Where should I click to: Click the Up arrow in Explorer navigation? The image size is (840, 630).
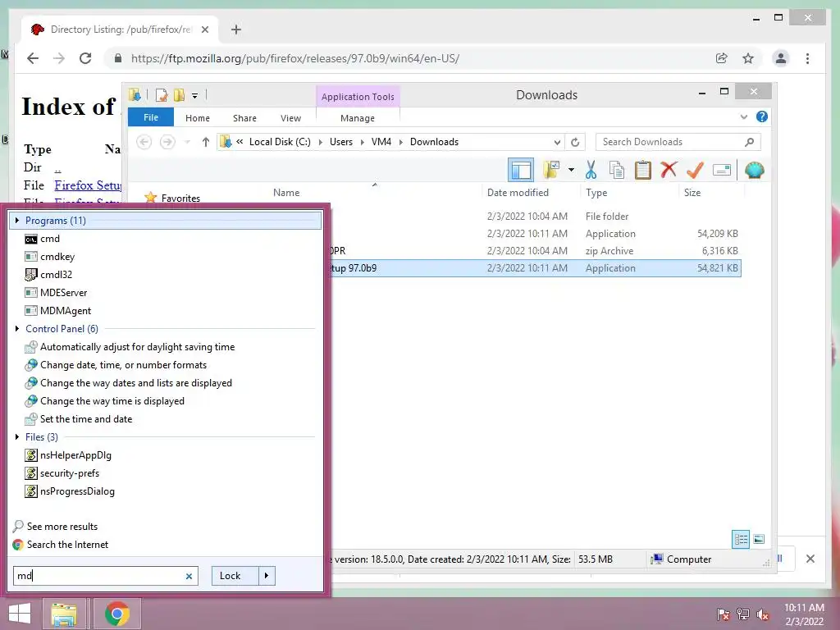[206, 142]
